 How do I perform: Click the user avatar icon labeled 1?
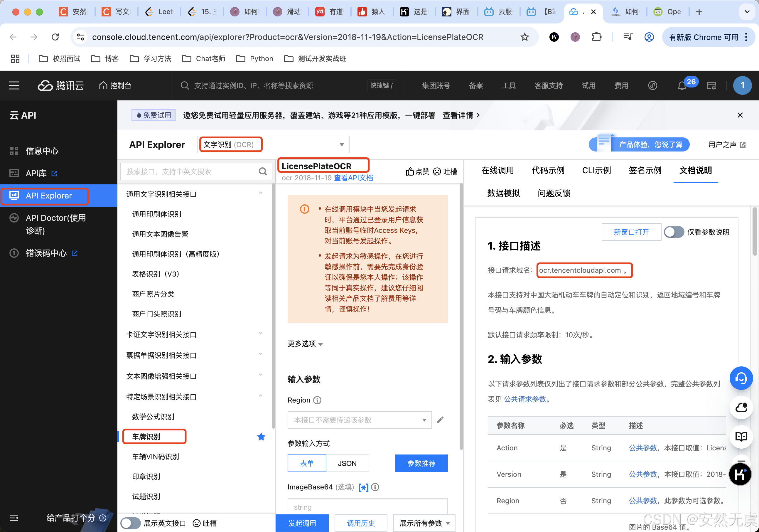pyautogui.click(x=742, y=86)
